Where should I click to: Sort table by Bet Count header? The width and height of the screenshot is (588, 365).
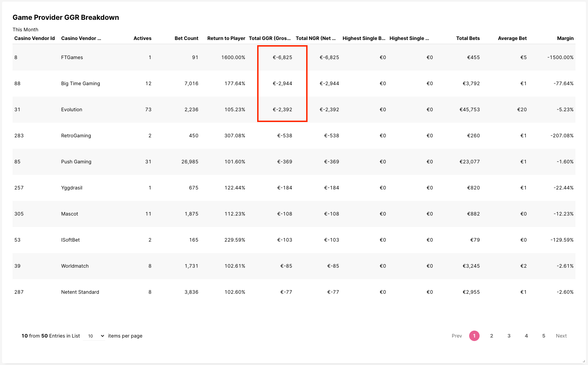(186, 38)
